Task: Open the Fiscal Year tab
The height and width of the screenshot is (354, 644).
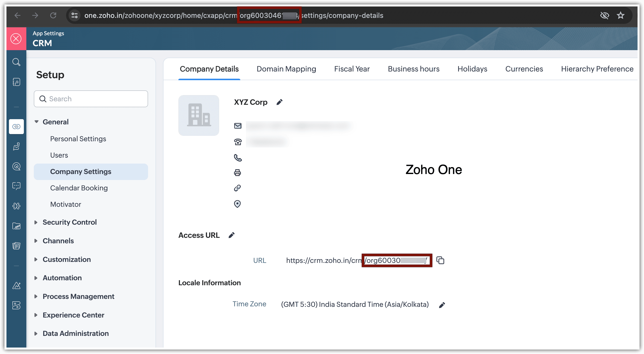Action: click(352, 69)
